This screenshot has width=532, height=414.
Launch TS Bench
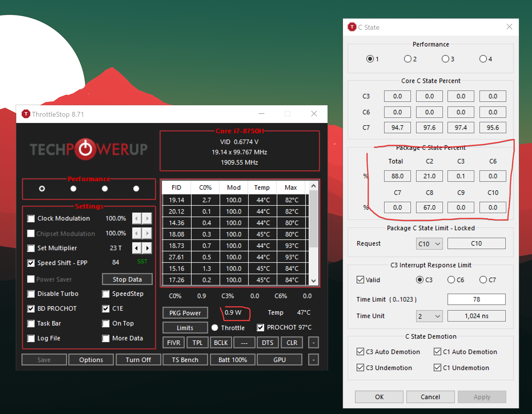point(185,360)
